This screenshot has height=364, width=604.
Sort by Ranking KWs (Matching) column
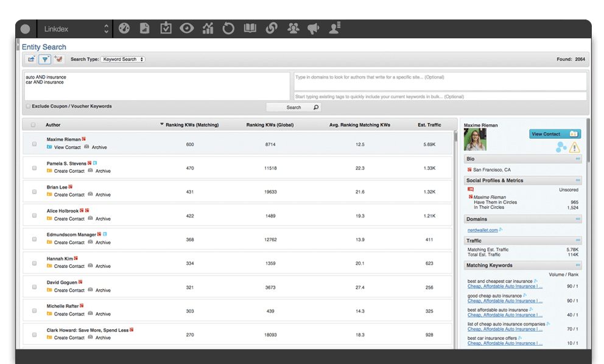(x=192, y=125)
